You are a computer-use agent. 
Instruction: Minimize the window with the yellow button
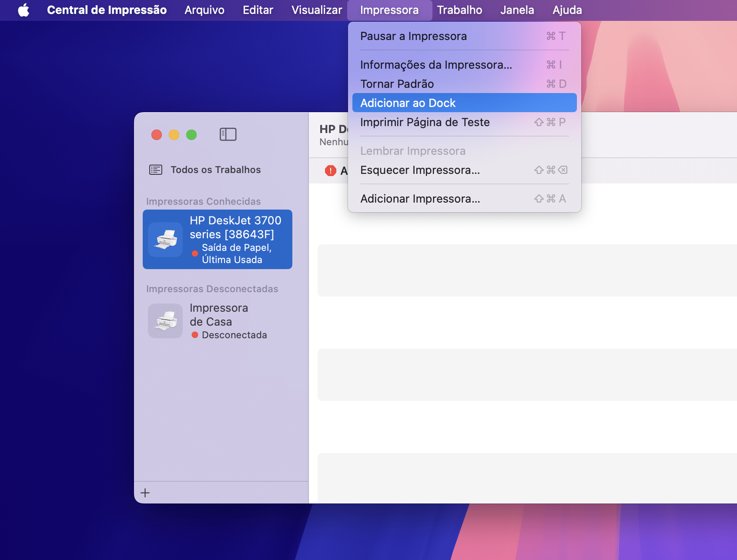click(x=174, y=135)
